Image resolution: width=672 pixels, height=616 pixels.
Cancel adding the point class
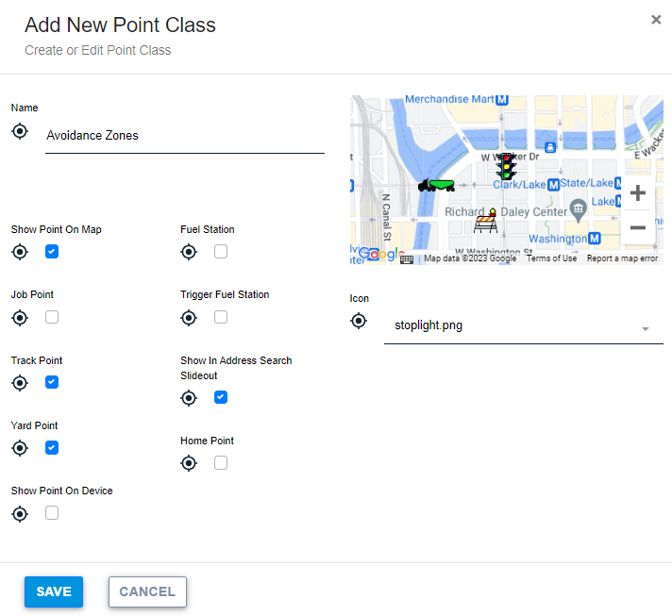[147, 591]
